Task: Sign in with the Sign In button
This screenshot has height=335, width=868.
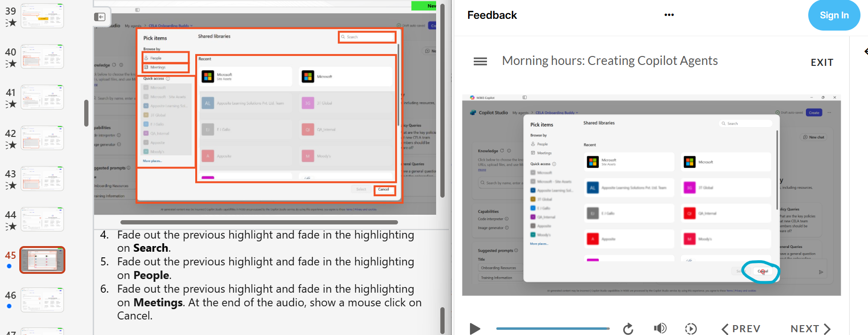Action: [x=834, y=15]
